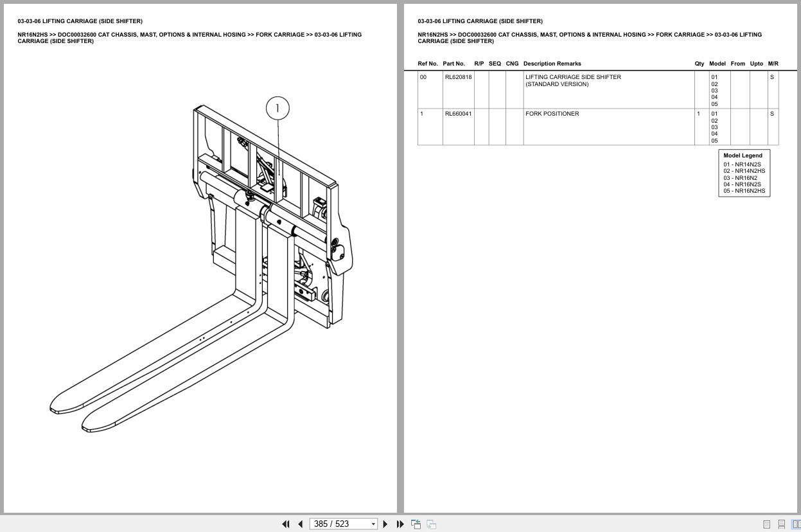Click the FORK POSITIONER description
Viewport: 801px width, 532px height.
552,114
